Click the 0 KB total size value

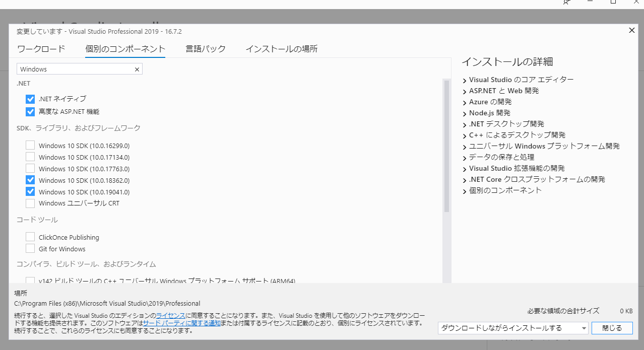tap(626, 311)
